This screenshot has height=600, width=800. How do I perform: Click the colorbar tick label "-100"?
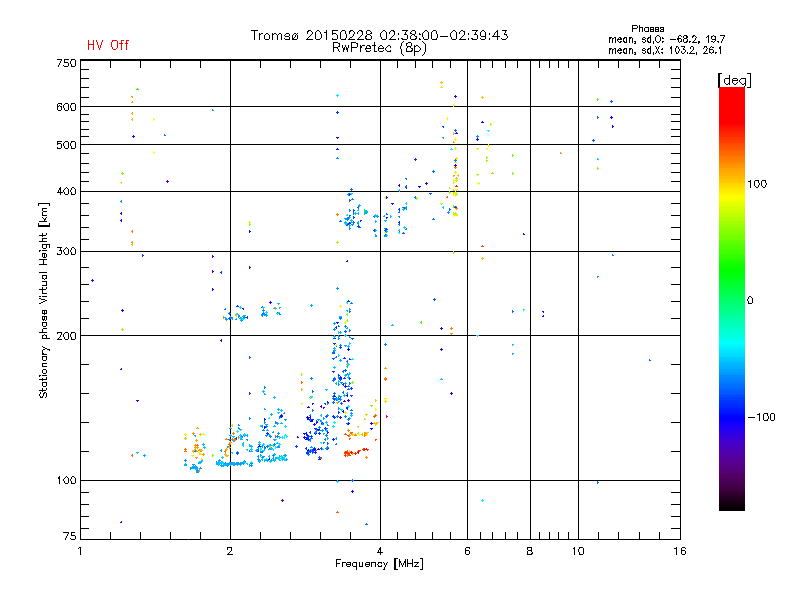(x=760, y=417)
